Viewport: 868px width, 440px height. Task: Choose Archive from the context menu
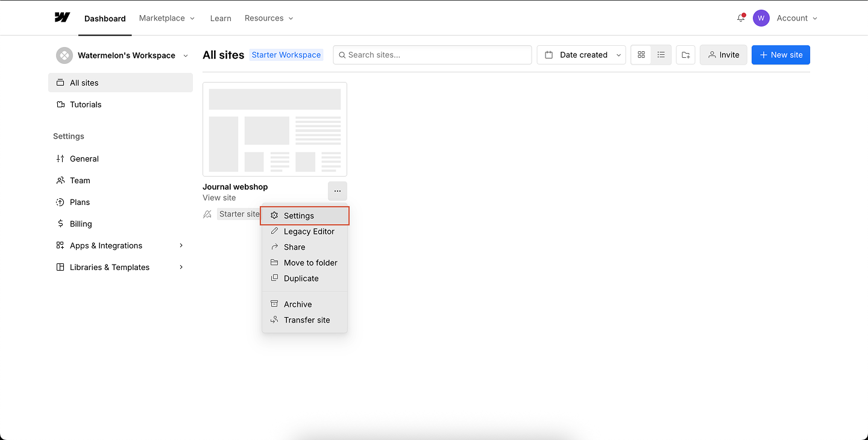[x=304, y=304]
